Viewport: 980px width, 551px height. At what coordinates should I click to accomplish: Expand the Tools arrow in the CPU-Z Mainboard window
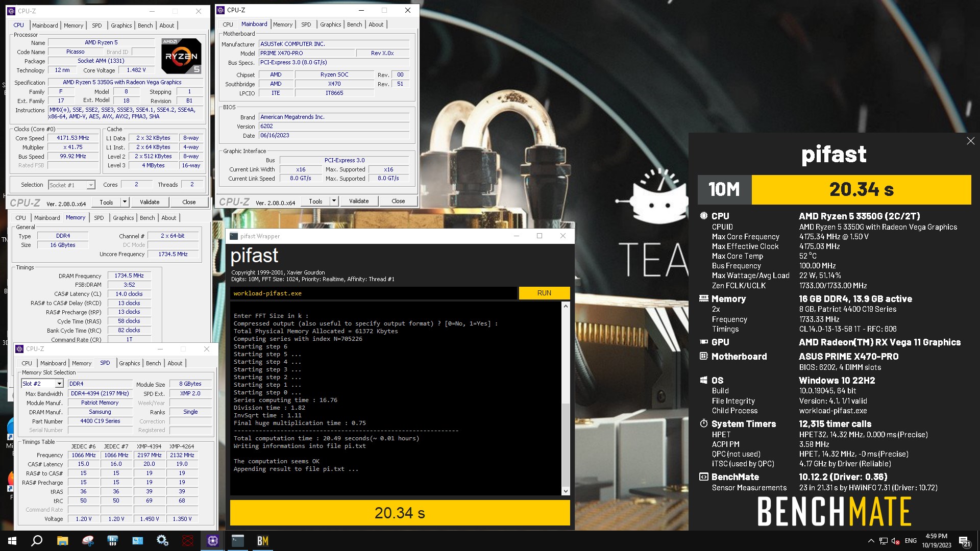click(x=334, y=201)
